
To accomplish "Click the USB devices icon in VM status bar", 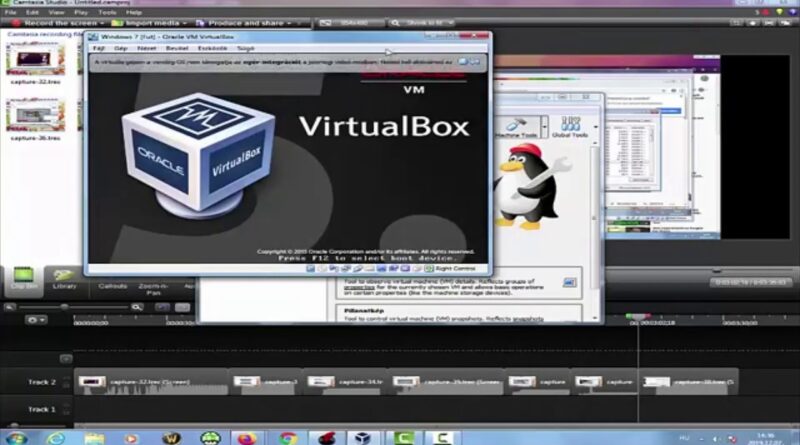I will tap(358, 268).
